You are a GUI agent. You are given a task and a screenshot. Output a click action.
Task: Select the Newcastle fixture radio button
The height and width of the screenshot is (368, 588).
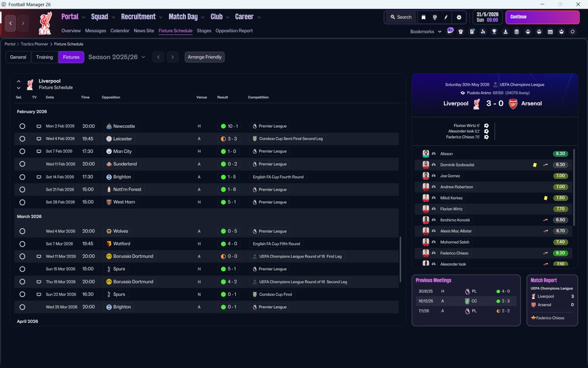point(22,126)
